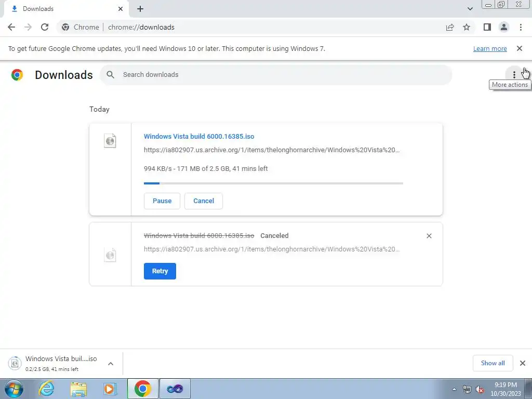The height and width of the screenshot is (399, 532).
Task: Click the ISO file icon of active download
Action: tap(110, 141)
